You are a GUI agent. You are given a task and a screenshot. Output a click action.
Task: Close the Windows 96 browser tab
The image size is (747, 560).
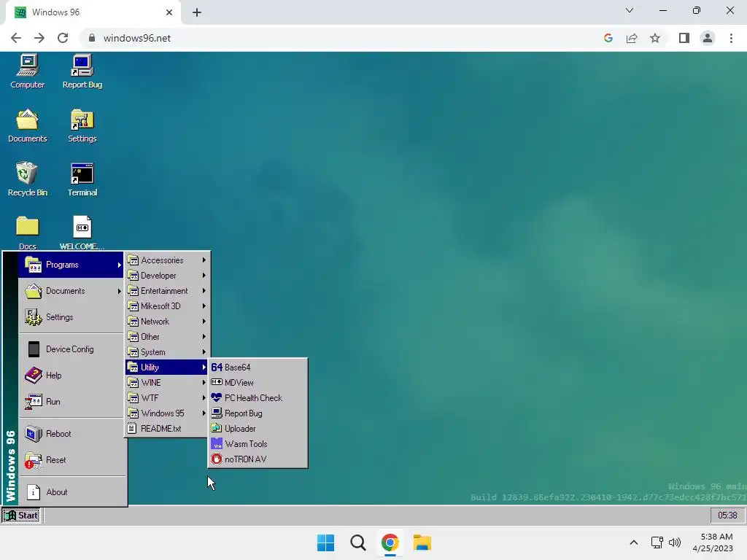pyautogui.click(x=169, y=12)
